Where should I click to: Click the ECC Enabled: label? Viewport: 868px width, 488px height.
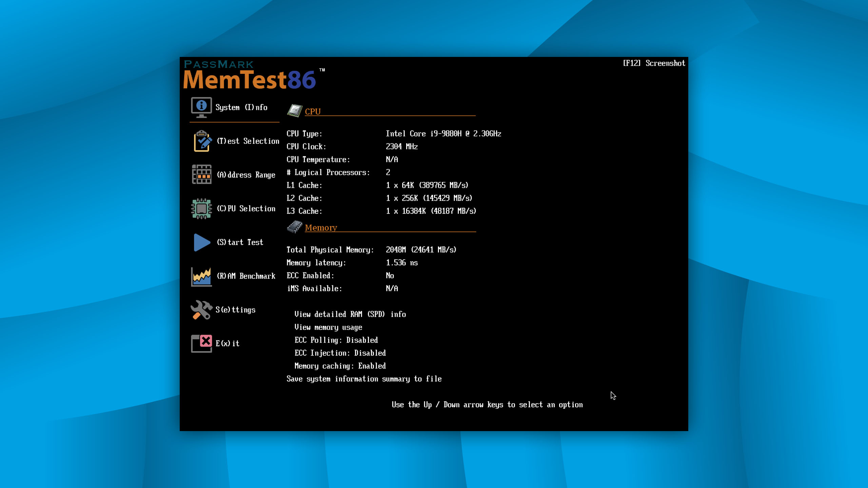(310, 276)
